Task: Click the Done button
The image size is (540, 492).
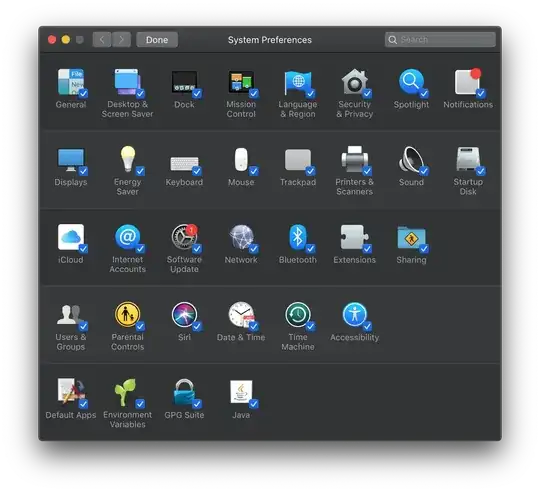Action: pyautogui.click(x=157, y=40)
